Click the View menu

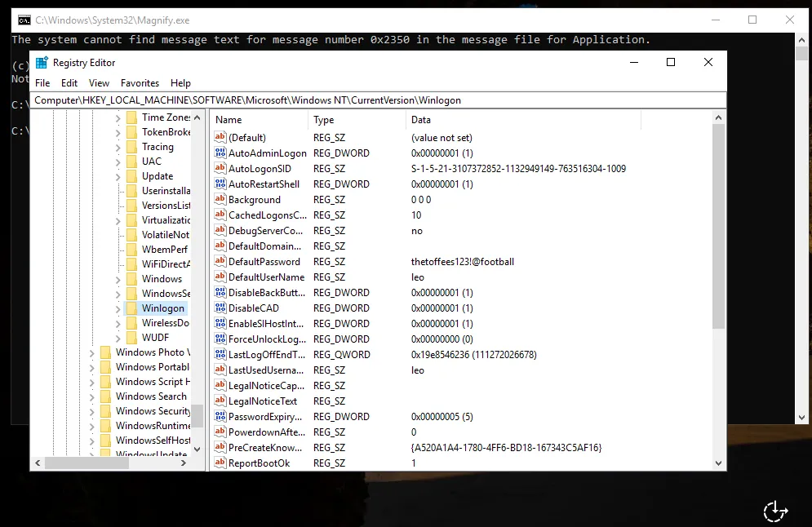(x=99, y=83)
